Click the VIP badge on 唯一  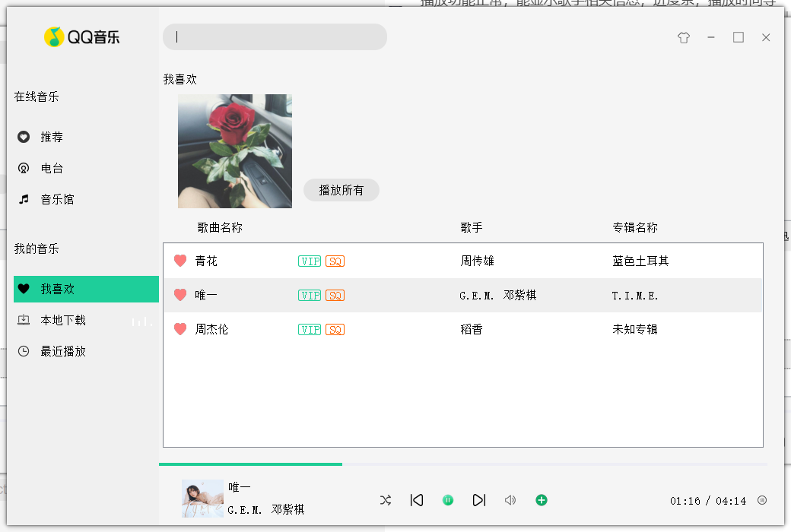[310, 296]
